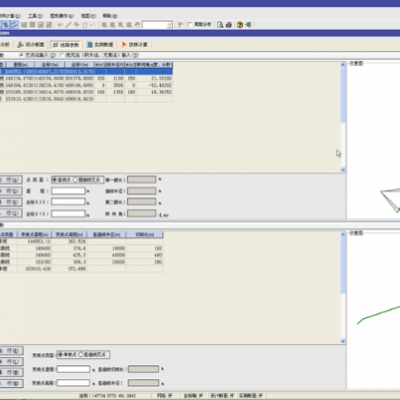Screen dimensions: 400x400
Task: Click down arrow of upper table scrollbar
Action: point(343,170)
